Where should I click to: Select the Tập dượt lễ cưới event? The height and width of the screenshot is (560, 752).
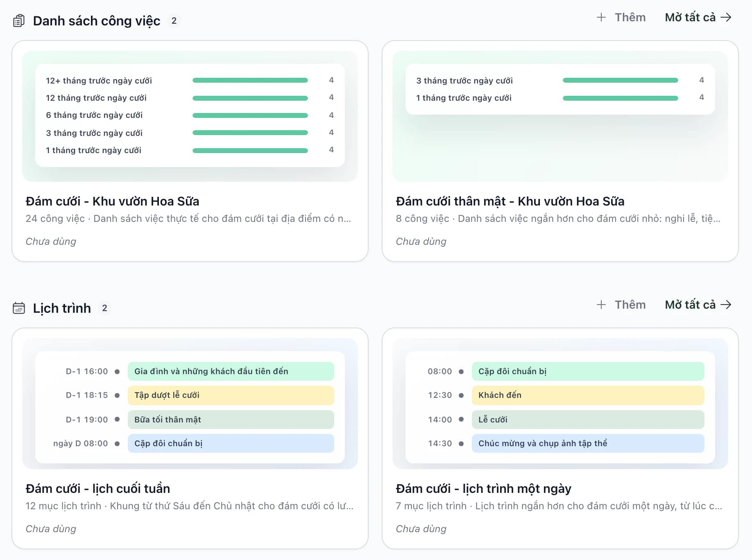[231, 395]
